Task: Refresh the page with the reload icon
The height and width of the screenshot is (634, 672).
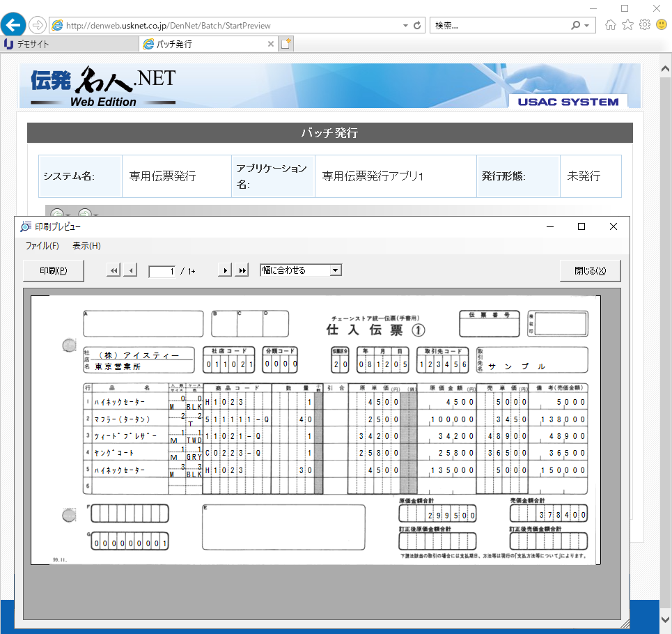Action: (x=417, y=26)
